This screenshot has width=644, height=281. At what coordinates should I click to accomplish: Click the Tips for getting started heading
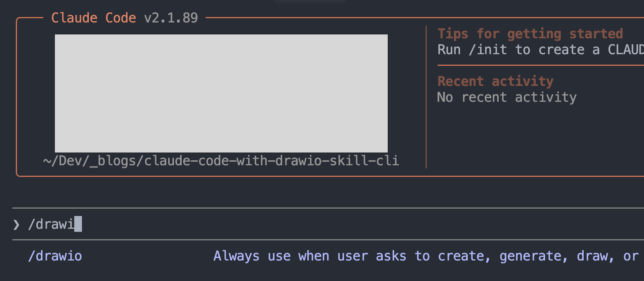[530, 34]
